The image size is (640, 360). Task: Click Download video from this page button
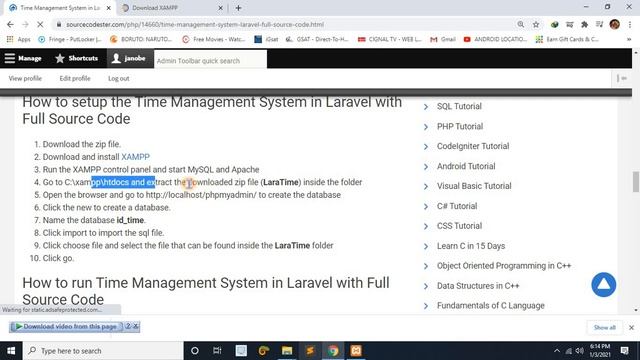67,327
